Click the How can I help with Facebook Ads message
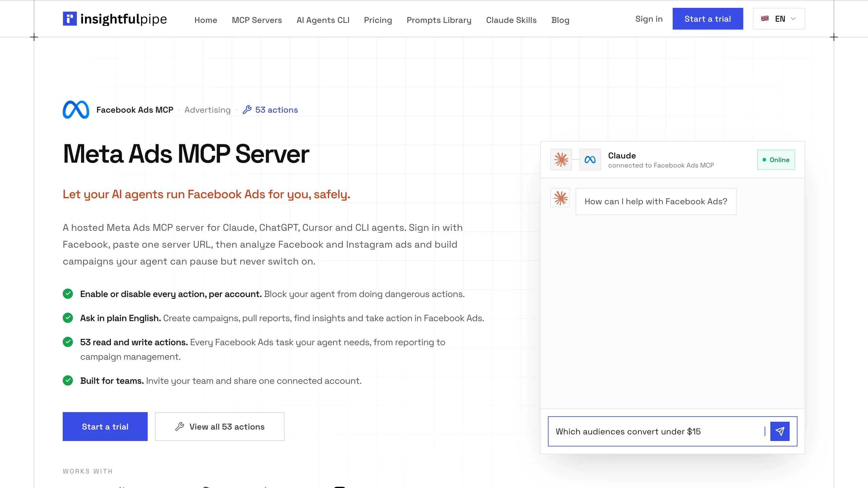868x488 pixels. coord(656,202)
